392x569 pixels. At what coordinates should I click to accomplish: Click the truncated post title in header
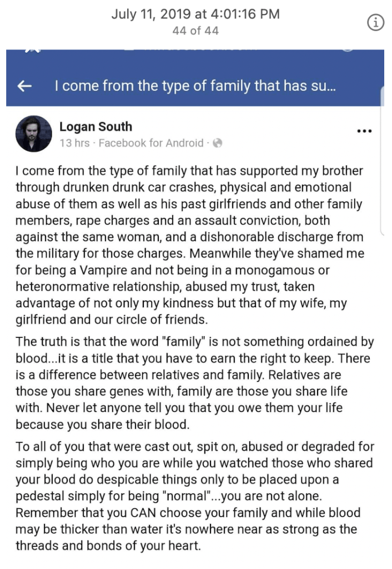point(195,87)
